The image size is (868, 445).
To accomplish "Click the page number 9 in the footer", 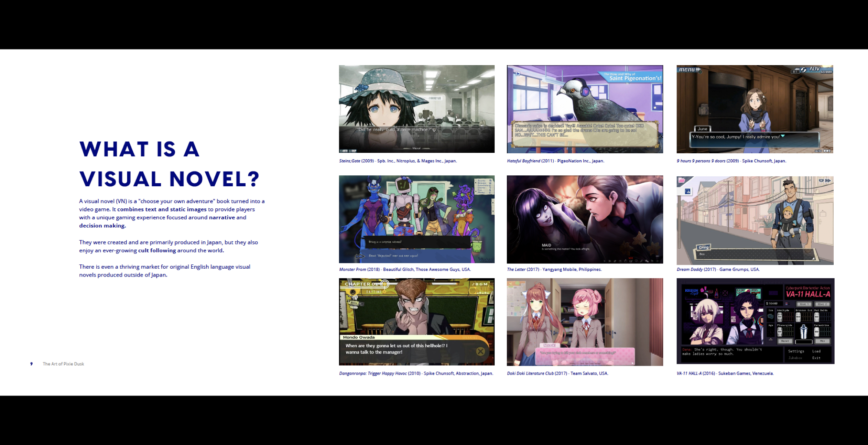I will 31,364.
